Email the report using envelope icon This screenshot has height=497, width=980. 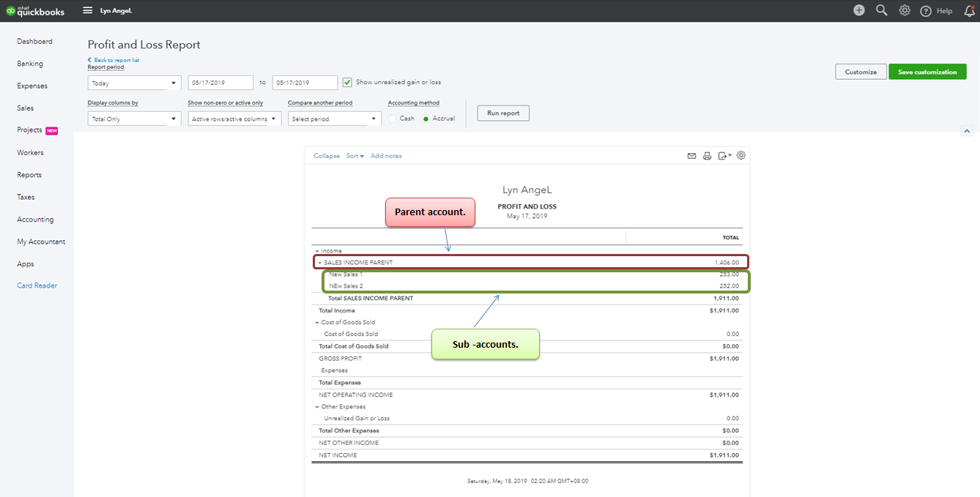click(x=691, y=156)
